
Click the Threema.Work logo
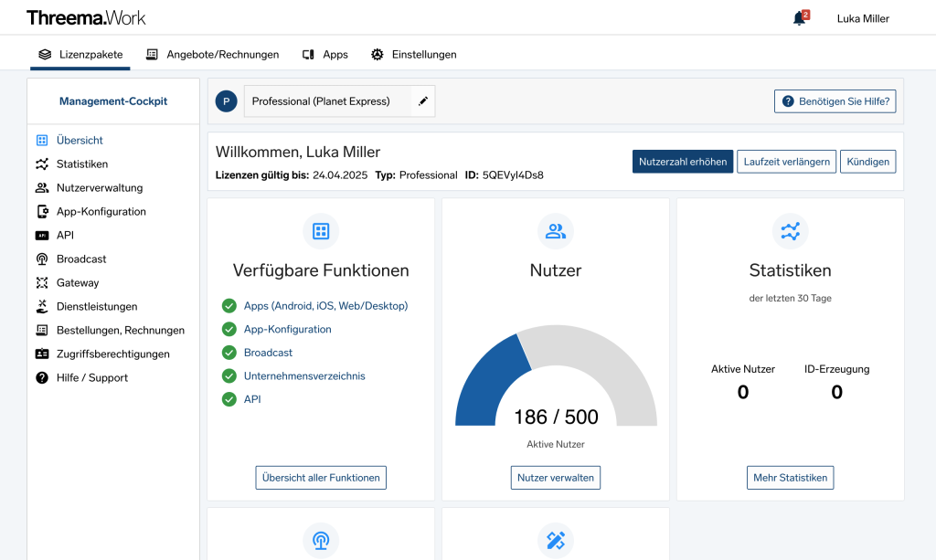86,18
